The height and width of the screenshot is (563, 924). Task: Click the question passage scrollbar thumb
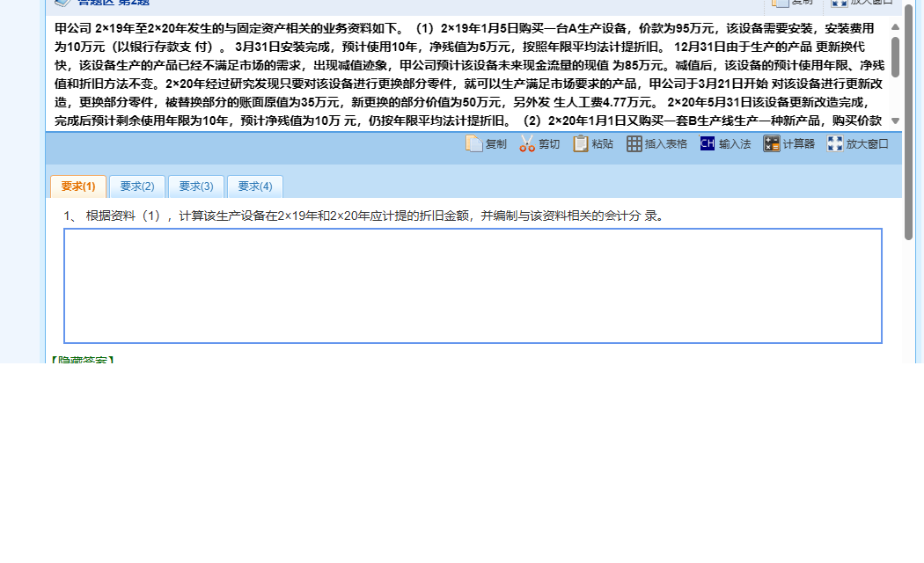(895, 57)
